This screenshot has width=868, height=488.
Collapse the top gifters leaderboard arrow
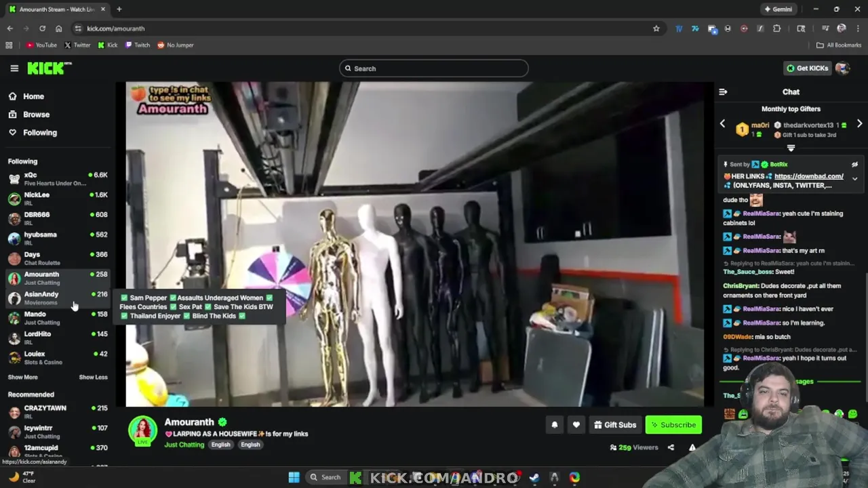pos(791,148)
